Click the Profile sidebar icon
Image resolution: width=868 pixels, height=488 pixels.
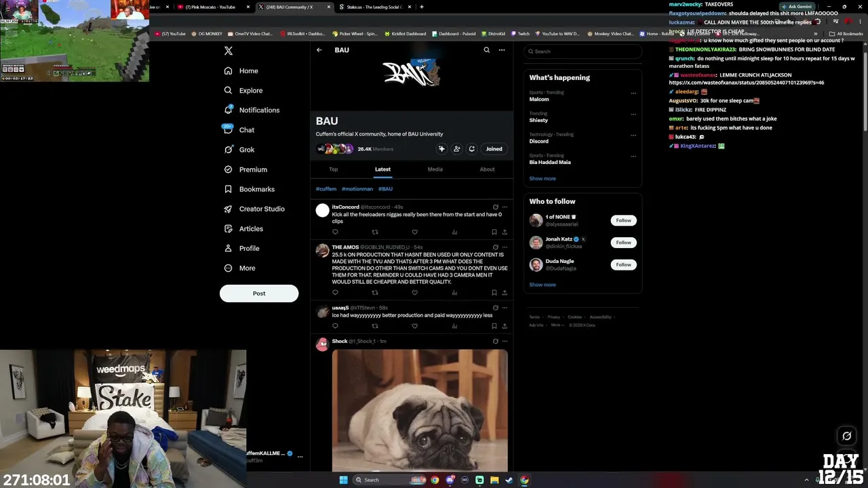coord(228,248)
